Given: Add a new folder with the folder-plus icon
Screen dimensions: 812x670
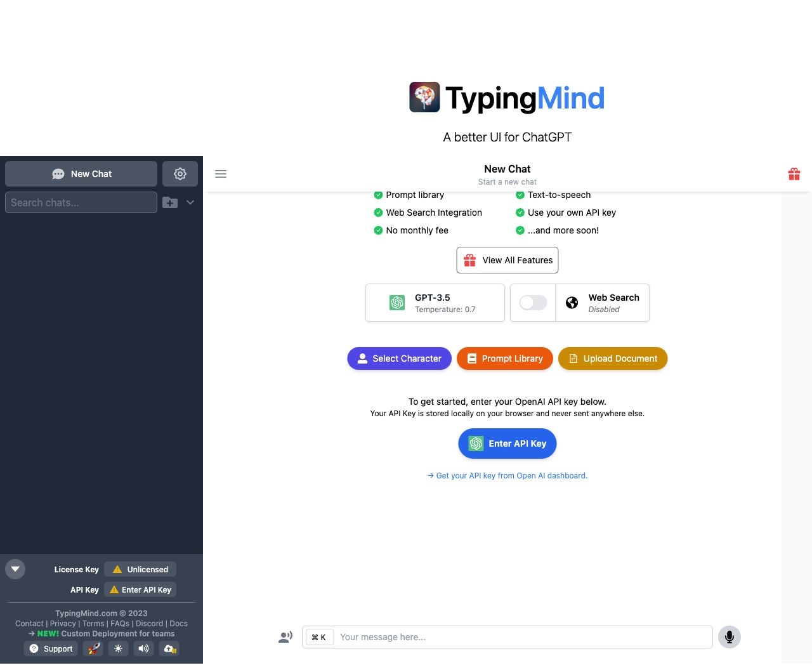Looking at the screenshot, I should coord(170,202).
